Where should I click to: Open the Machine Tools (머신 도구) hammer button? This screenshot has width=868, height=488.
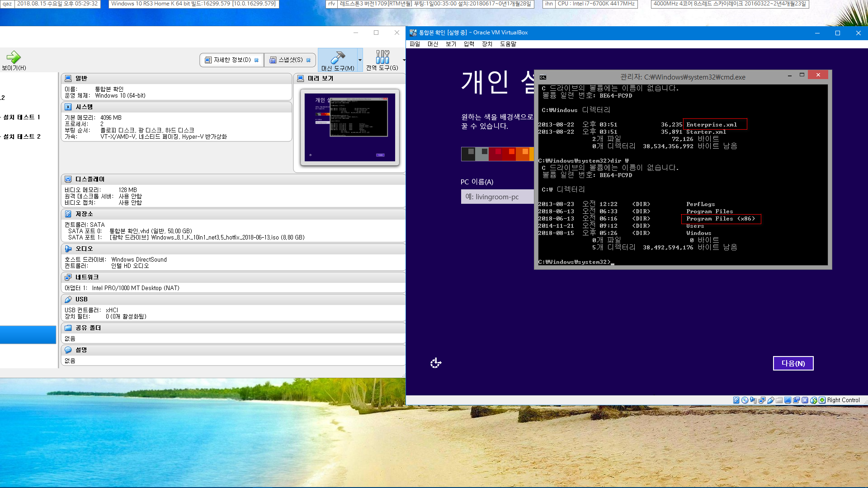(337, 60)
